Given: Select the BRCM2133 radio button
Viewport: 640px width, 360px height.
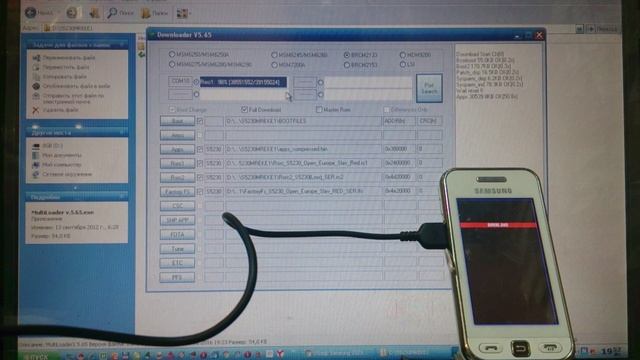Looking at the screenshot, I should click(x=347, y=54).
